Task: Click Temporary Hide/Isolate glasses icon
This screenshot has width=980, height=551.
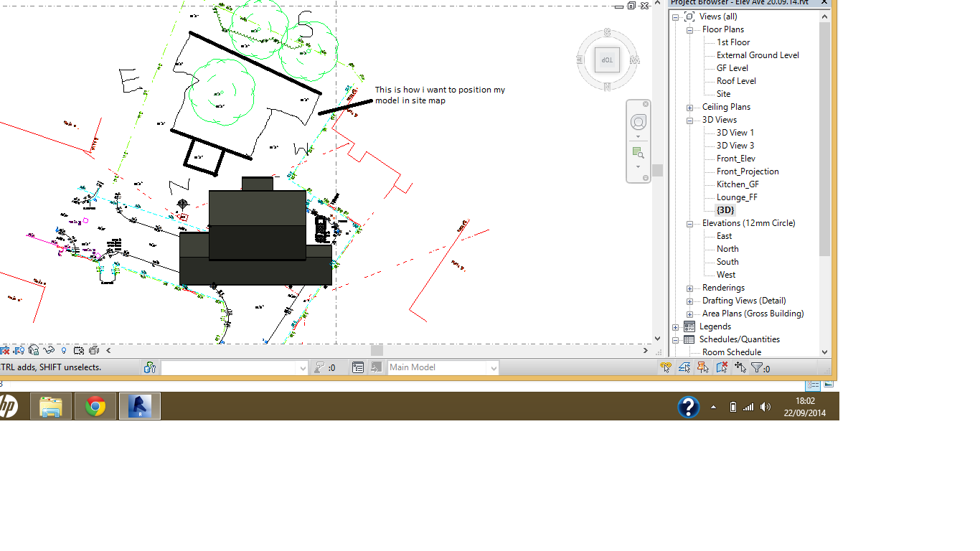Action: click(49, 350)
